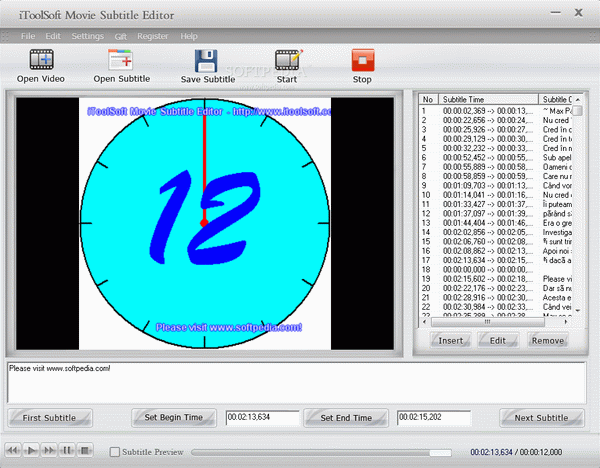Open the File menu
Screen dimensions: 600x468
pyautogui.click(x=28, y=36)
